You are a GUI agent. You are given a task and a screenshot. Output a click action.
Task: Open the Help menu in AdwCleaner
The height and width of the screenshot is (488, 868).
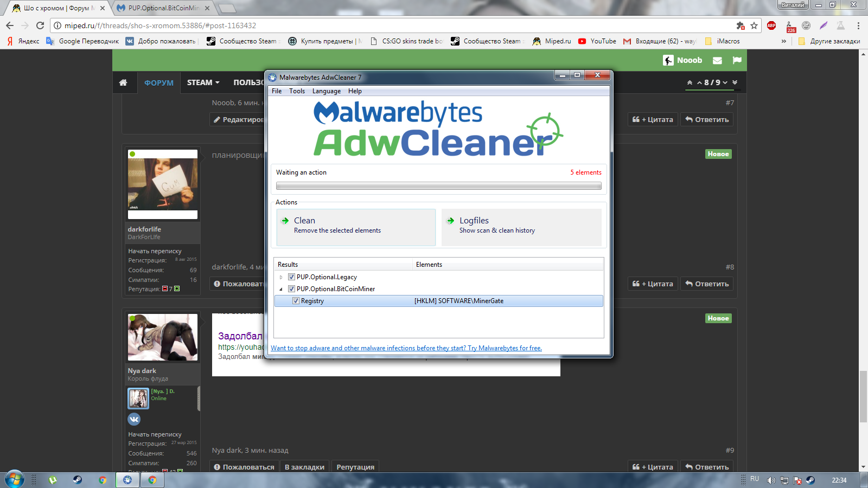pyautogui.click(x=355, y=91)
